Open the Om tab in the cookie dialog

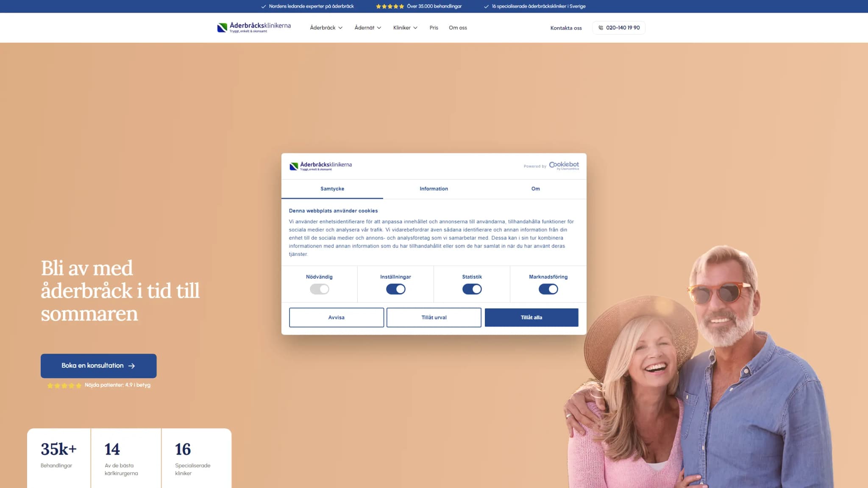point(535,189)
